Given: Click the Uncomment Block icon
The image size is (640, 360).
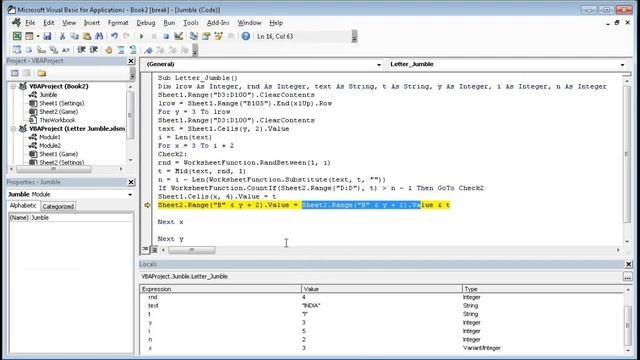Looking at the screenshot, I should point(133,50).
